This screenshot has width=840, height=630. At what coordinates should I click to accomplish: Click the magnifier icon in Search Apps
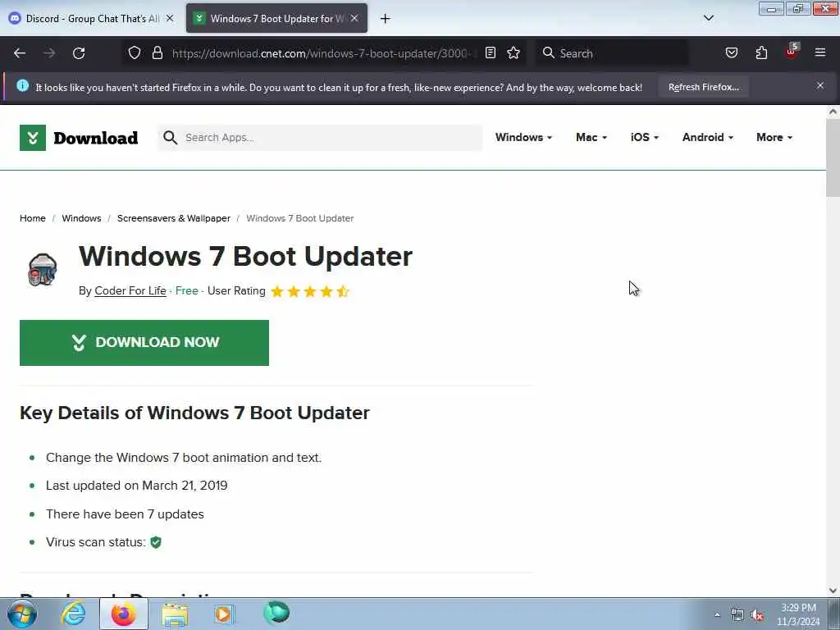171,138
